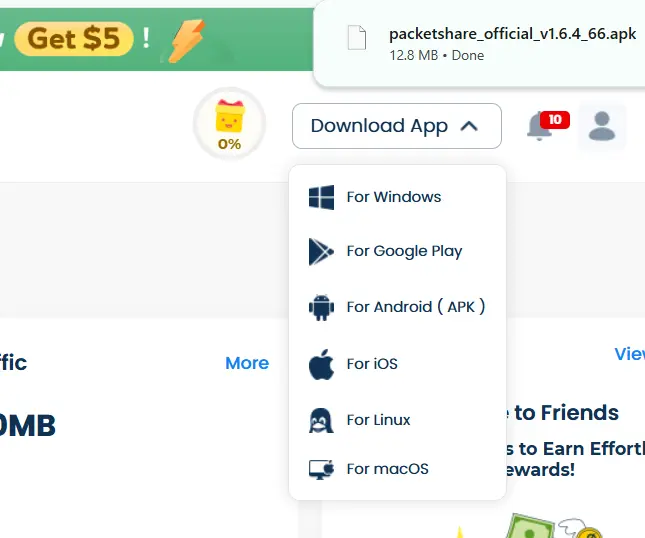Click the macOS monitor icon
645x538 pixels.
321,469
